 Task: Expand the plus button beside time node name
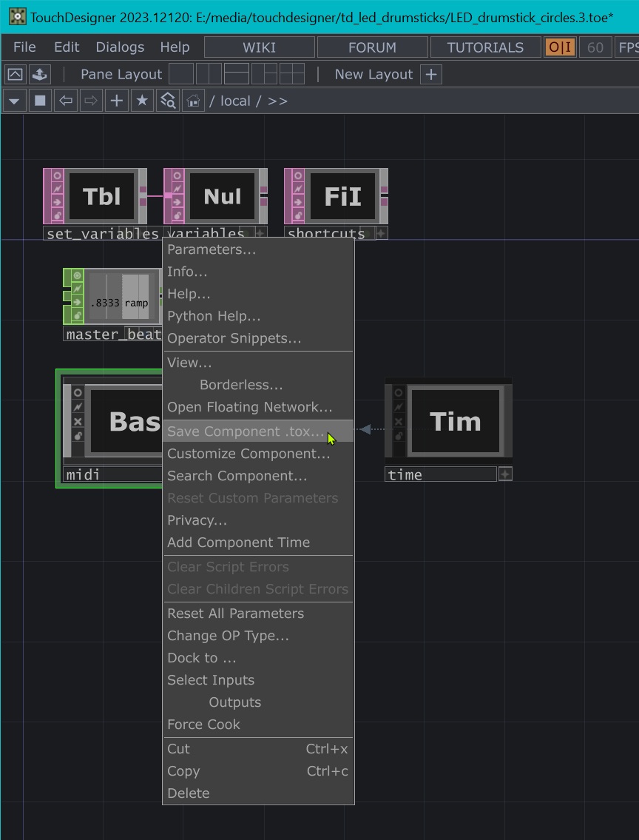click(505, 474)
